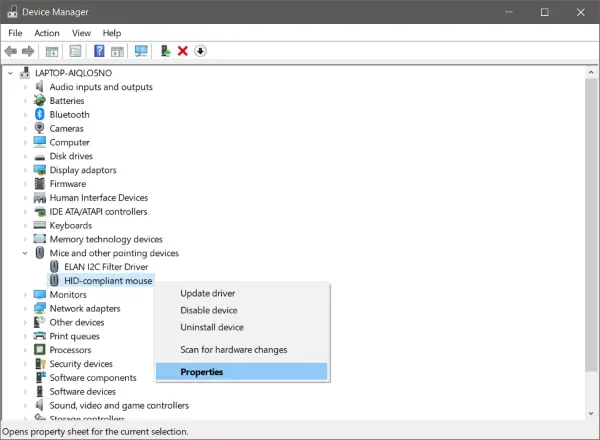Select the ELAN I2C Filter Driver
Image resolution: width=600 pixels, height=440 pixels.
click(106, 267)
